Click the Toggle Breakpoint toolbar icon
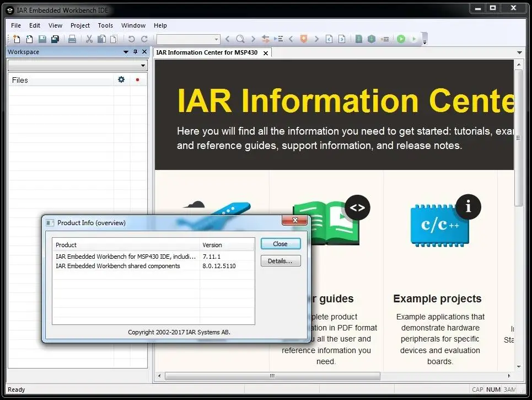The height and width of the screenshot is (400, 532). (x=385, y=39)
